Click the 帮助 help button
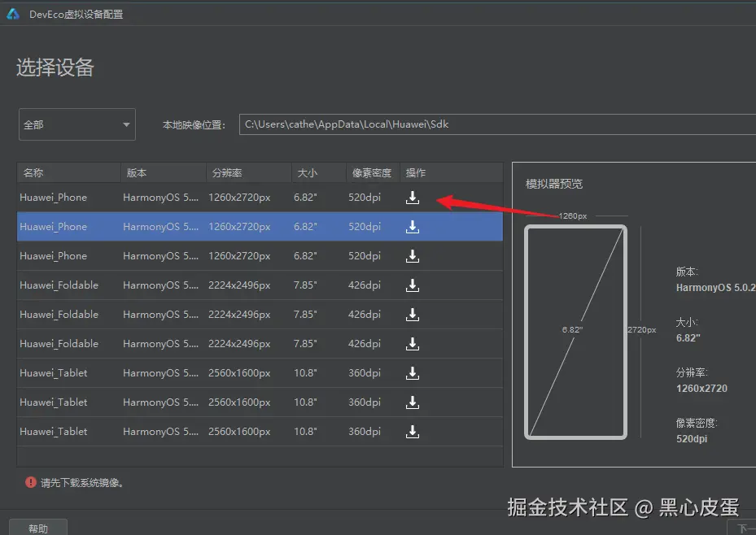This screenshot has height=535, width=756. [38, 528]
